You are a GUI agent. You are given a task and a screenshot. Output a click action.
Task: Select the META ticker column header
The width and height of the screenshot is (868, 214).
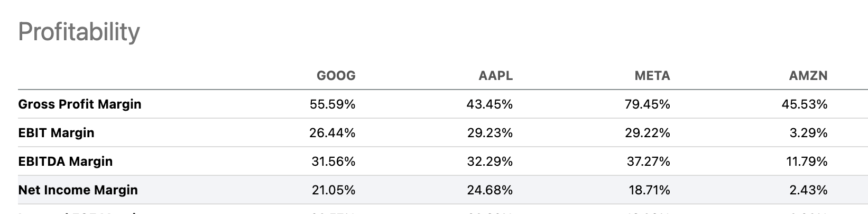[652, 76]
